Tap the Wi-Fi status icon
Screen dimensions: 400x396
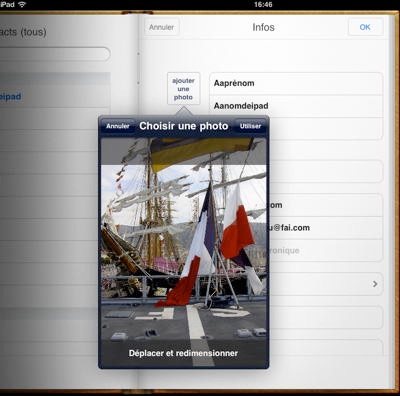click(x=22, y=4)
